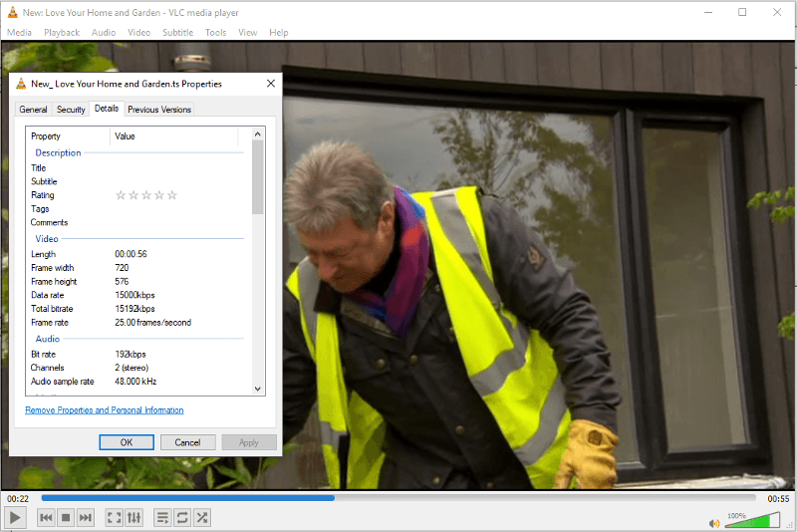
Task: Open the Subtitle menu
Action: click(178, 33)
